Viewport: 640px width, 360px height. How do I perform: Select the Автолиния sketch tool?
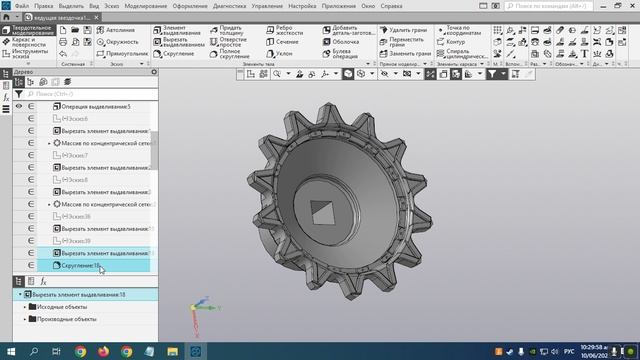pyautogui.click(x=116, y=30)
